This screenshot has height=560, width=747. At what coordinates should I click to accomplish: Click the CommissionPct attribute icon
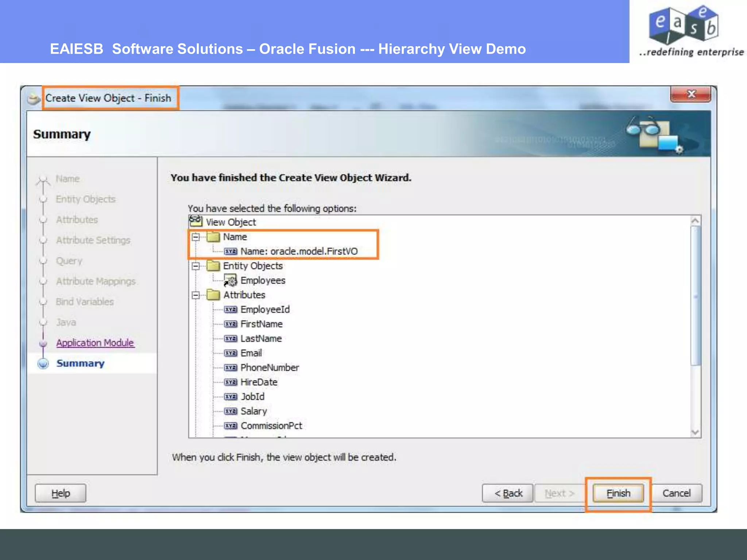click(x=231, y=426)
